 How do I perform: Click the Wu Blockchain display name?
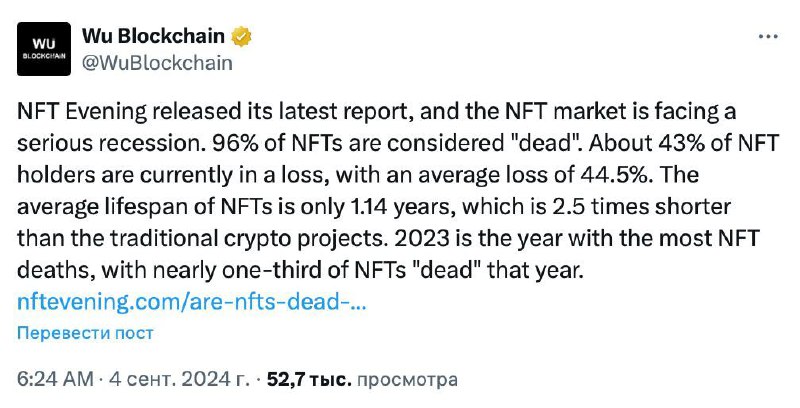153,36
